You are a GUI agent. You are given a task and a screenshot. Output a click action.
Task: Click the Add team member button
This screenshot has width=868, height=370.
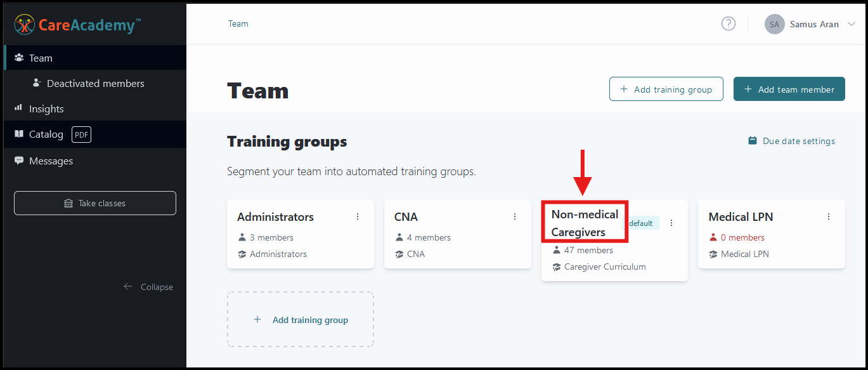point(789,89)
